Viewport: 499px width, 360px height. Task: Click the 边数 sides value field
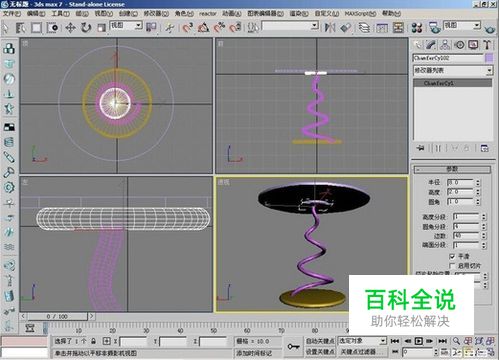pos(466,236)
